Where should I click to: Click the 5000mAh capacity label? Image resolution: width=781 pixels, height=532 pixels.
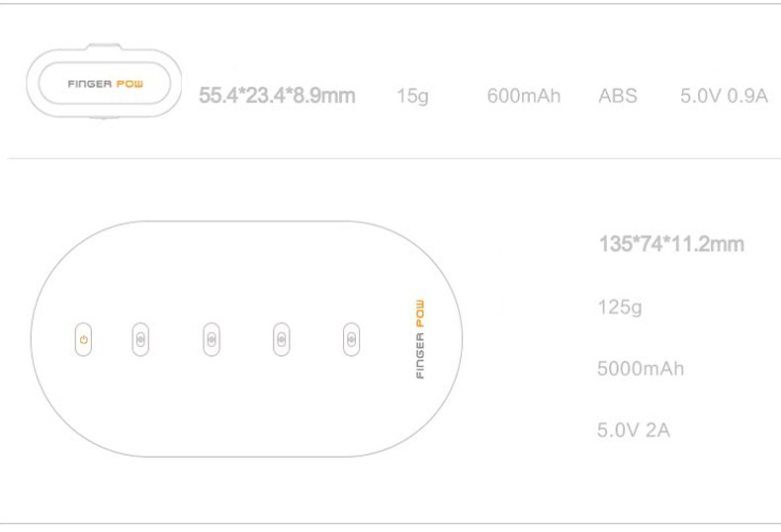[641, 369]
